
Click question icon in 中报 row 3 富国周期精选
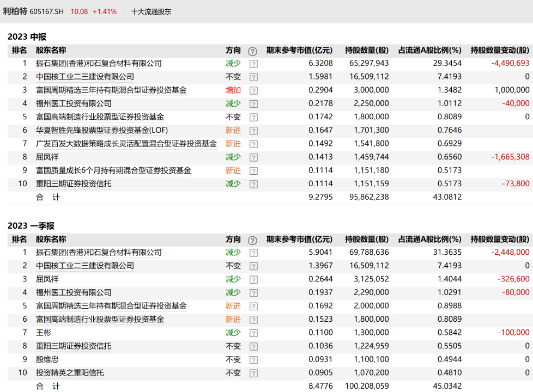[253, 91]
